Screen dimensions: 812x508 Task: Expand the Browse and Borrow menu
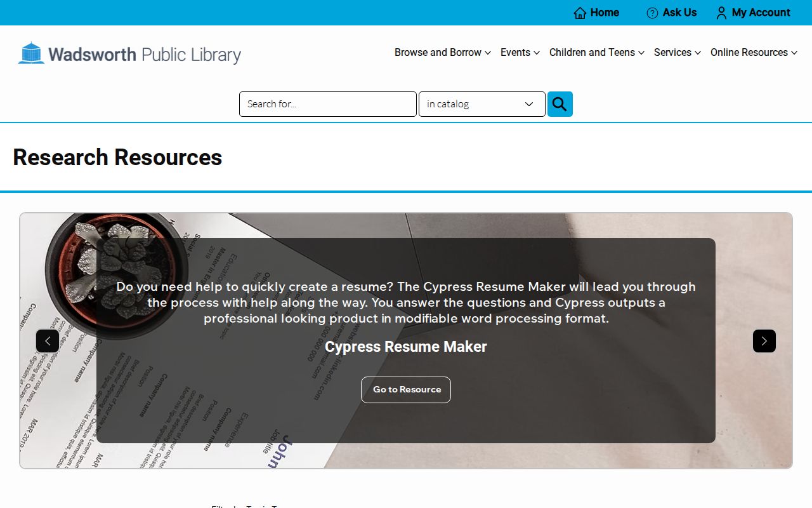pyautogui.click(x=443, y=53)
